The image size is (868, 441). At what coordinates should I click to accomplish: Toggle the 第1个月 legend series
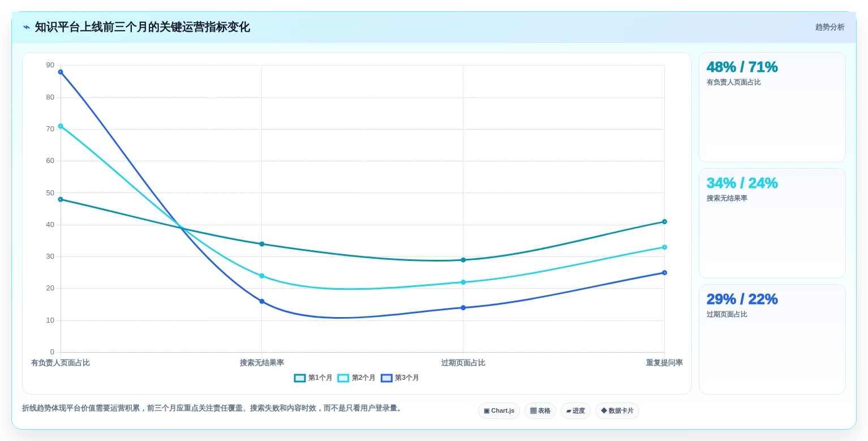[313, 378]
